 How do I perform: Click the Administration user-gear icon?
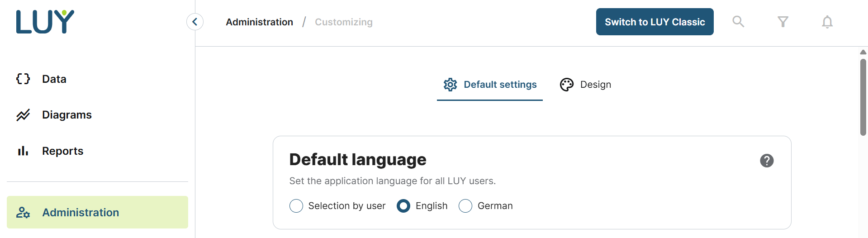click(23, 213)
